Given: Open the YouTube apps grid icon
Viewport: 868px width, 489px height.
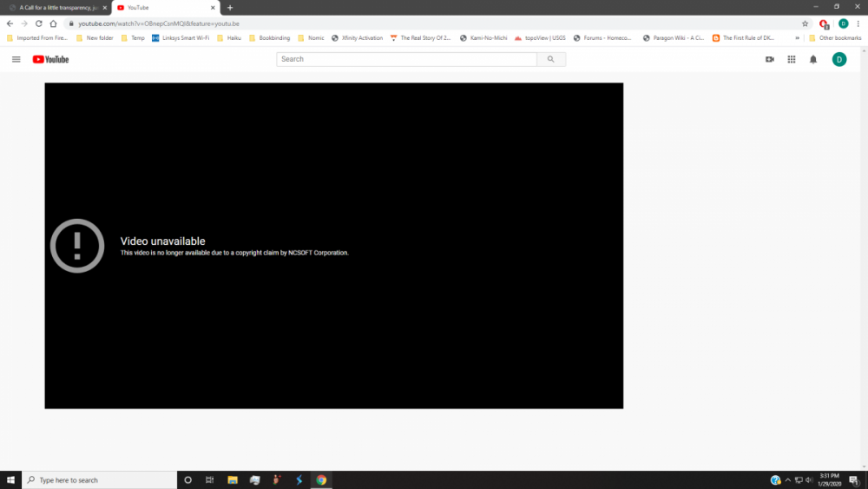Looking at the screenshot, I should [792, 59].
